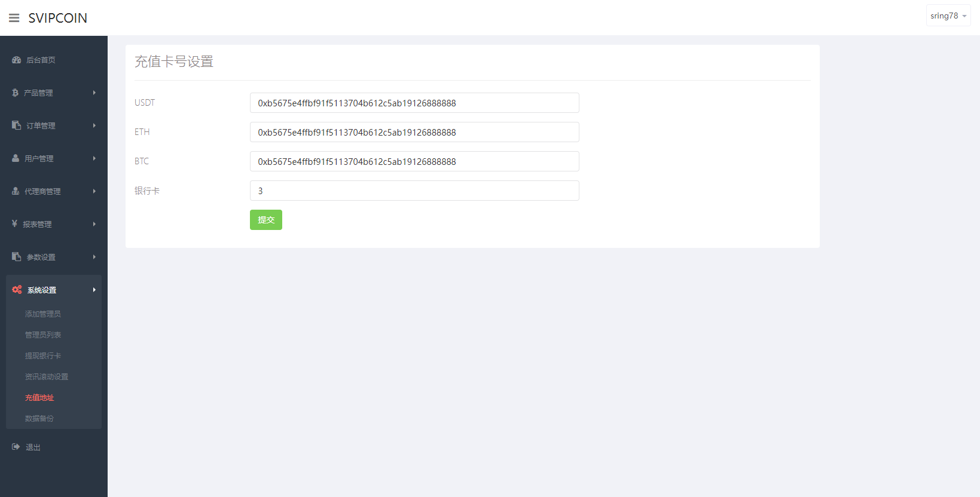Click the bitcoin icon beside 产品管理
Image resolution: width=980 pixels, height=497 pixels.
tap(15, 93)
